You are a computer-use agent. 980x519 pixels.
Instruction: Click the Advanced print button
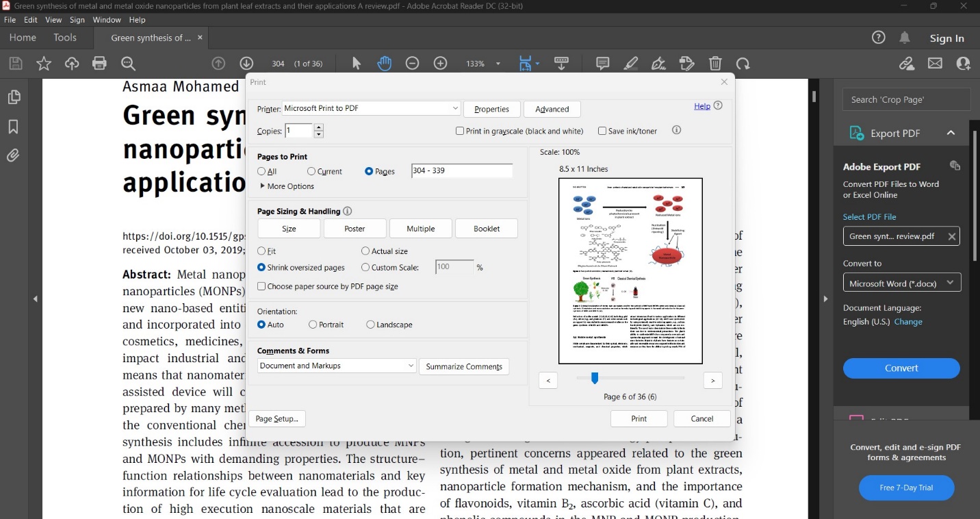pos(552,109)
